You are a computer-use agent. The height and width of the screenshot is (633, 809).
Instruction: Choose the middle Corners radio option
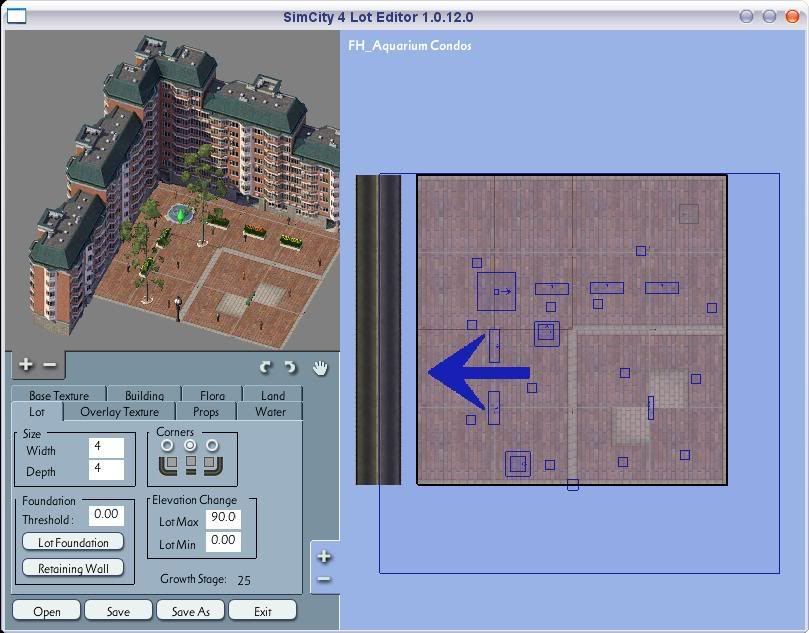[x=190, y=445]
